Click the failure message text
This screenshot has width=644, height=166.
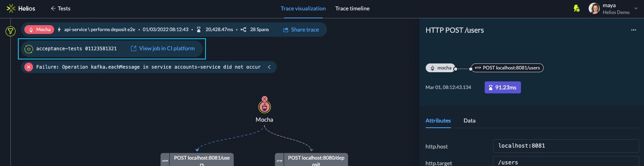(x=148, y=67)
